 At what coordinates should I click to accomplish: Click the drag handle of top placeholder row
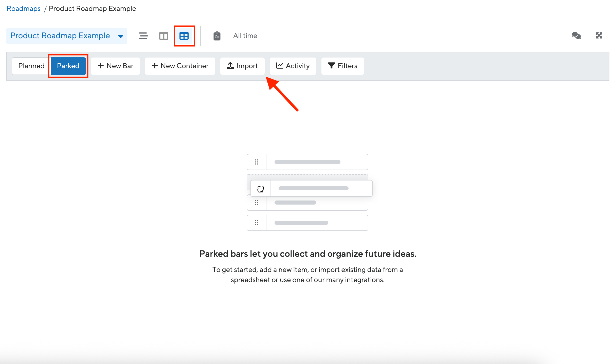tap(256, 162)
